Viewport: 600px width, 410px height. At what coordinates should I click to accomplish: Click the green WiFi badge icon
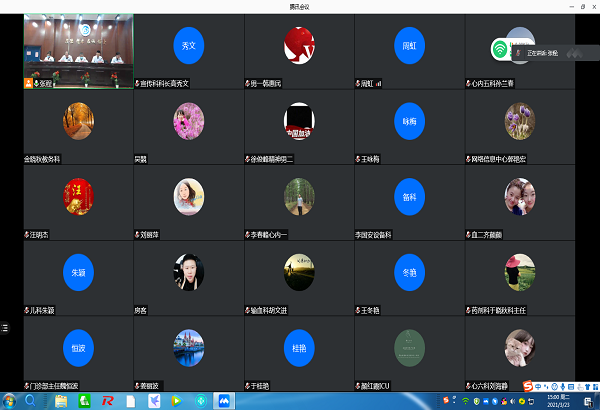click(499, 47)
